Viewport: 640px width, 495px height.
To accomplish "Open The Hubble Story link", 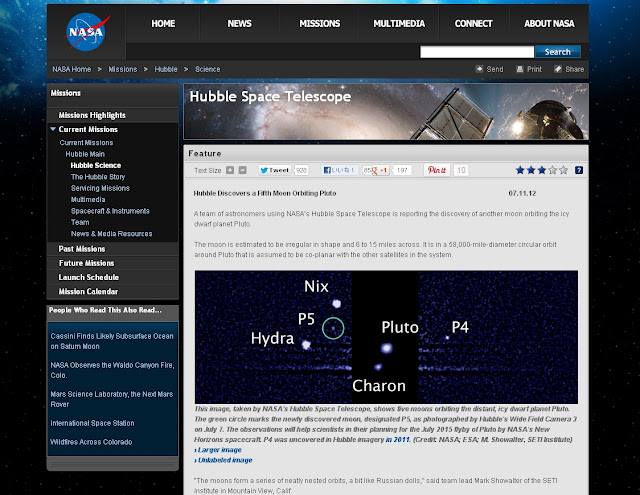I will (98, 177).
